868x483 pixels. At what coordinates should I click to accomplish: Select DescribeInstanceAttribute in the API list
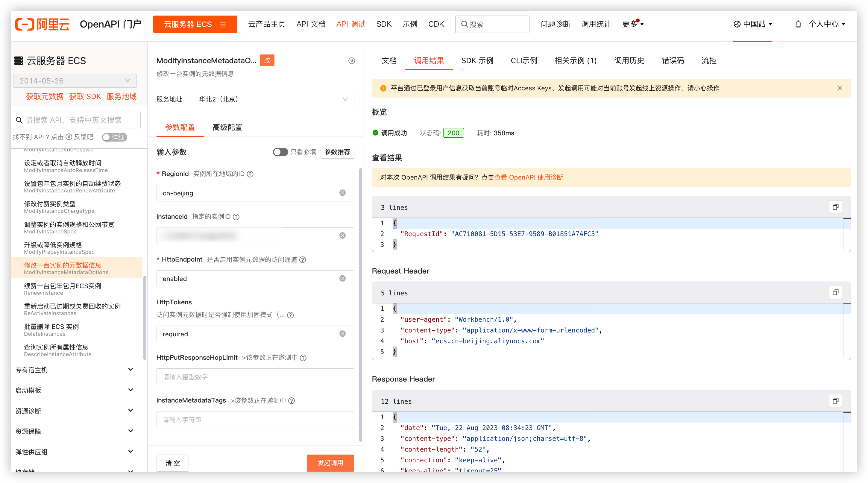click(x=77, y=350)
